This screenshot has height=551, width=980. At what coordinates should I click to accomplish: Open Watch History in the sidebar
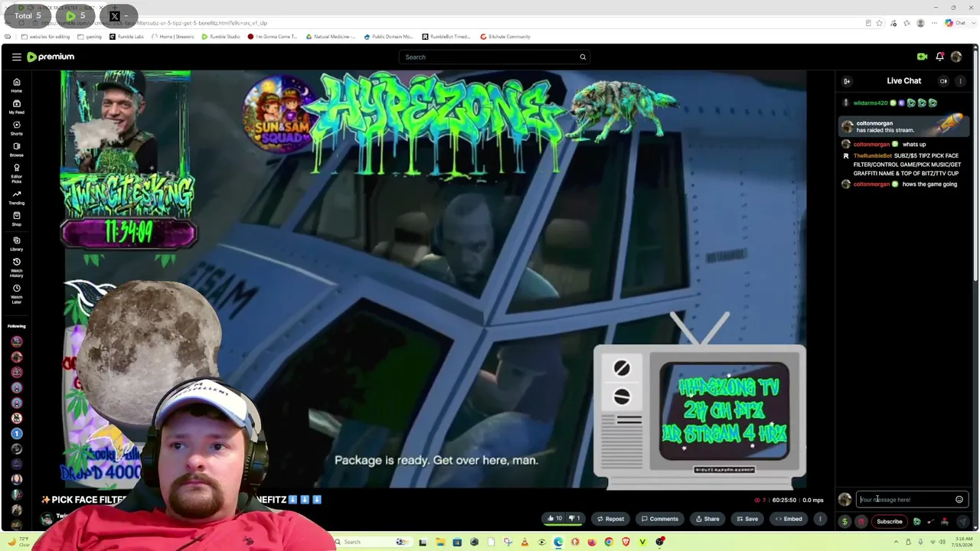[x=16, y=267]
